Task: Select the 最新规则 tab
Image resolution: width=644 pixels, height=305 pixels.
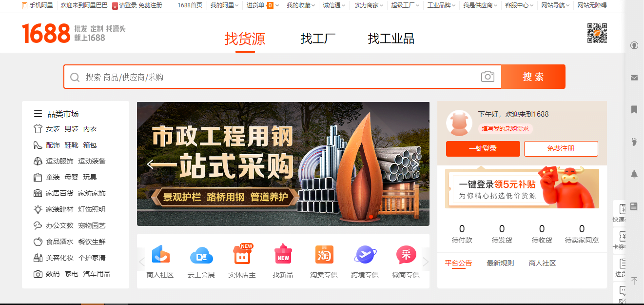Action: pos(500,263)
